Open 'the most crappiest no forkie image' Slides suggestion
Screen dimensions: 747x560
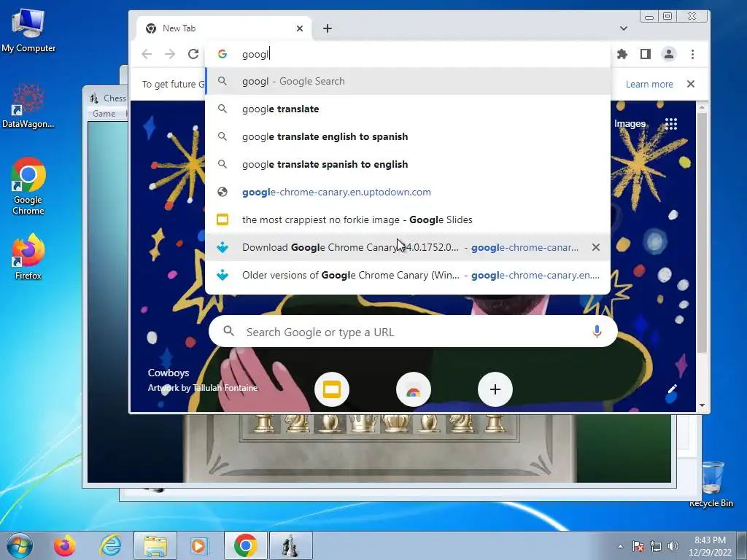pos(408,219)
